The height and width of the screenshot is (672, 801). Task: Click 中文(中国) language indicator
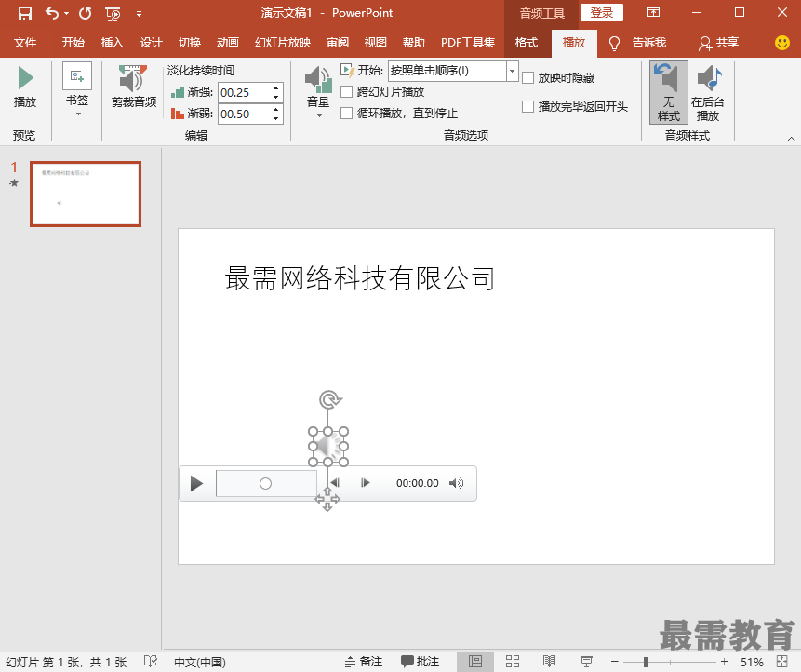[200, 663]
